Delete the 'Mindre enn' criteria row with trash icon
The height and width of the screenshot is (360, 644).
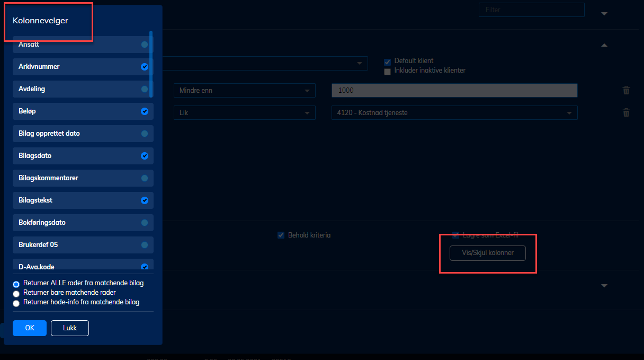pos(626,90)
